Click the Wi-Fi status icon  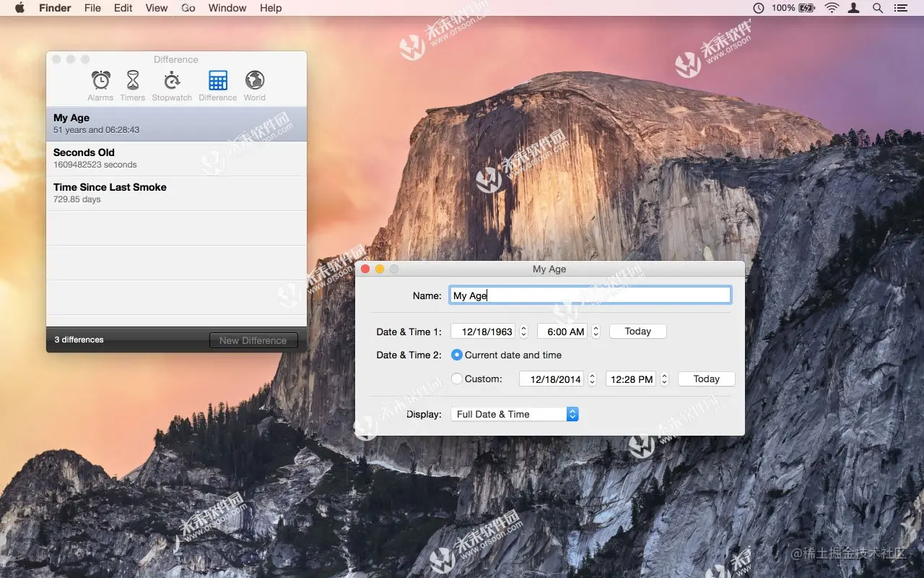(x=832, y=8)
